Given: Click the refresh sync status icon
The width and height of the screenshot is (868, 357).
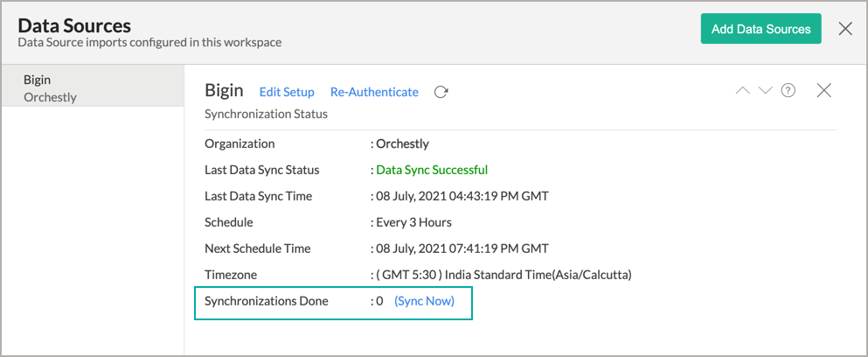Looking at the screenshot, I should [441, 92].
